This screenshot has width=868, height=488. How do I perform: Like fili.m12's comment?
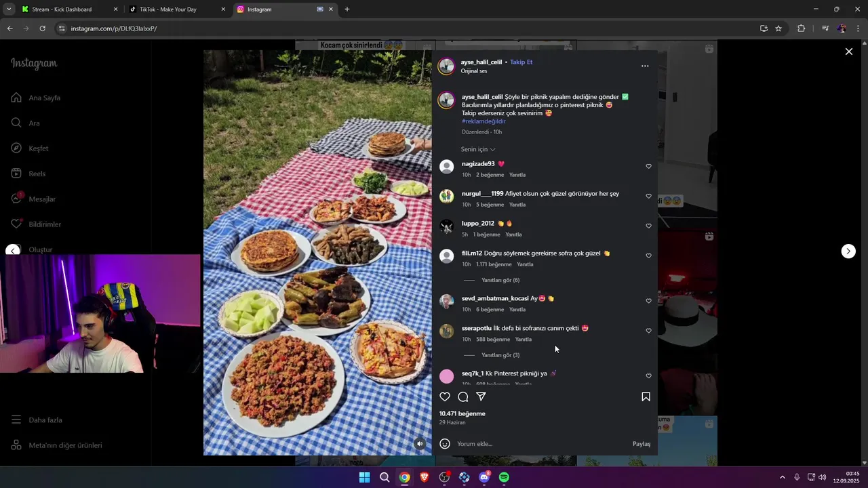pyautogui.click(x=648, y=256)
